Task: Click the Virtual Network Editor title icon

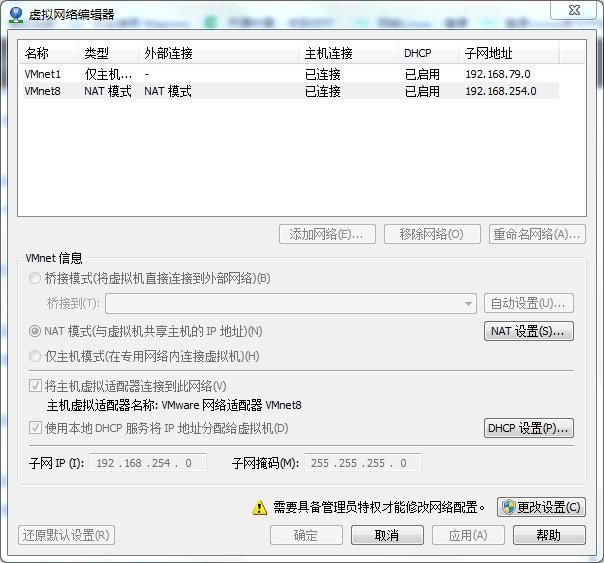Action: (x=16, y=15)
